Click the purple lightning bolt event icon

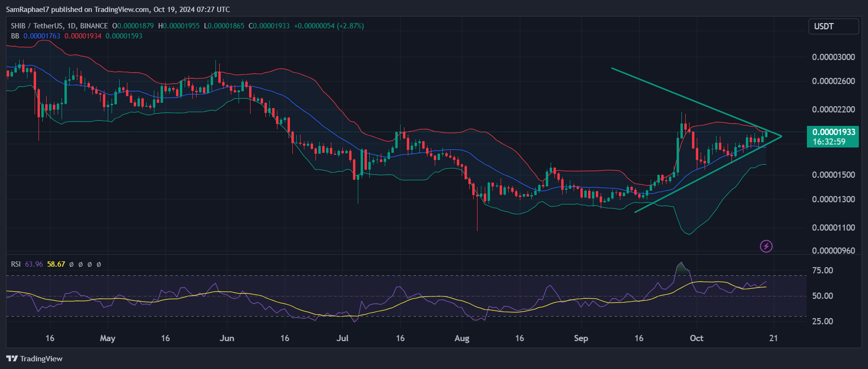tap(766, 246)
